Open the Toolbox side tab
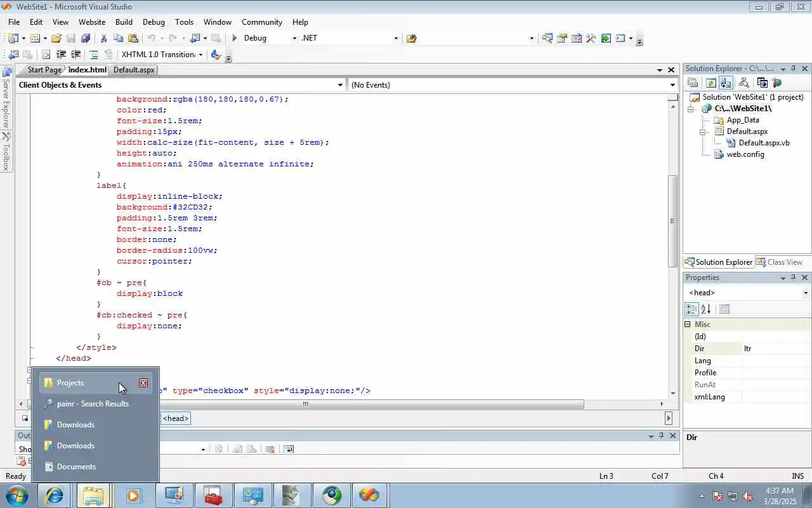This screenshot has width=812, height=508. pos(6,152)
